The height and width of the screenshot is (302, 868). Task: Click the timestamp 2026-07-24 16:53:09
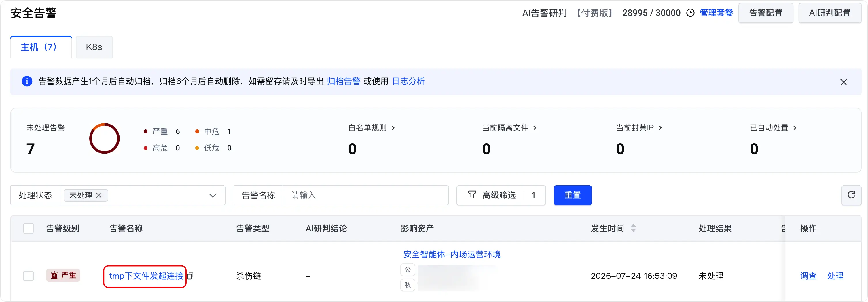pos(634,276)
